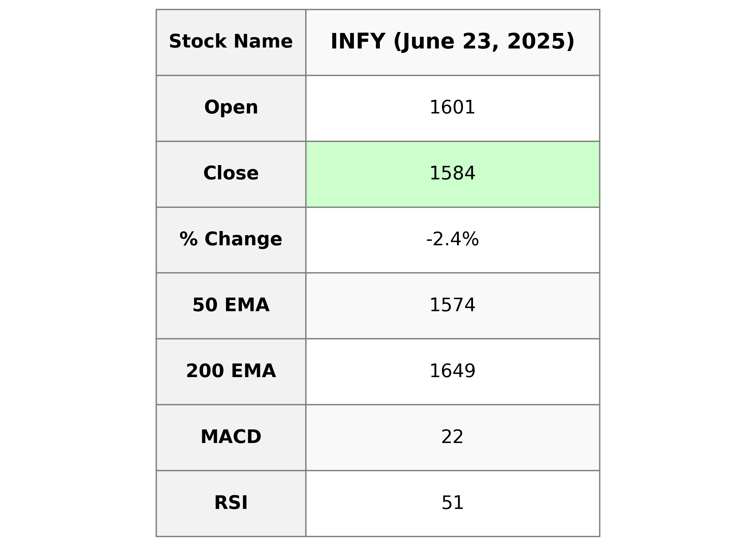Screen dimensions: 756x546
Task: Click the word EMA in 200 EMA
Action: coord(253,371)
